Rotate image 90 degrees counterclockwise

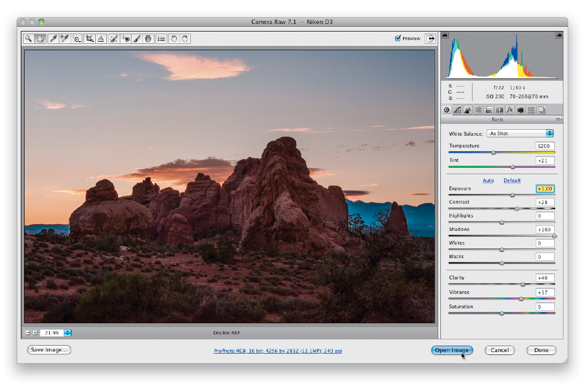click(174, 38)
